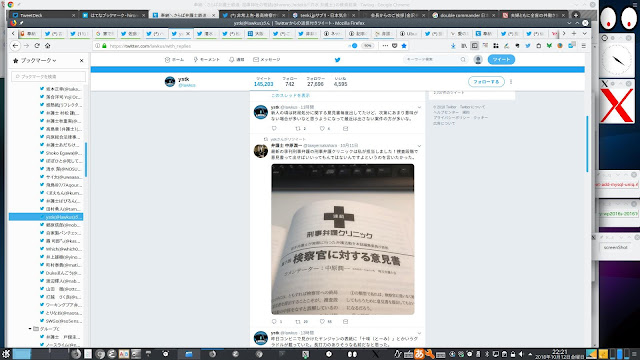This screenshot has width=640, height=360.
Task: Like the tweet with the book photo
Action: pos(322,322)
